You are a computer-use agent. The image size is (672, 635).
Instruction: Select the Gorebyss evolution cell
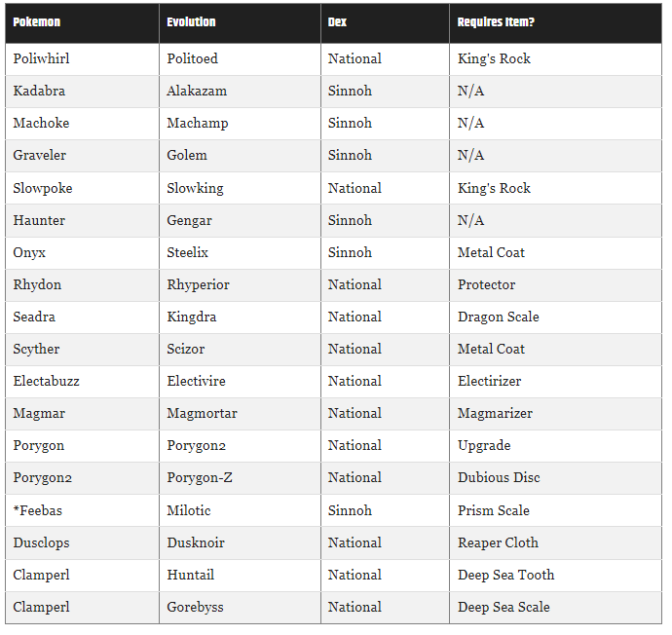(x=195, y=607)
